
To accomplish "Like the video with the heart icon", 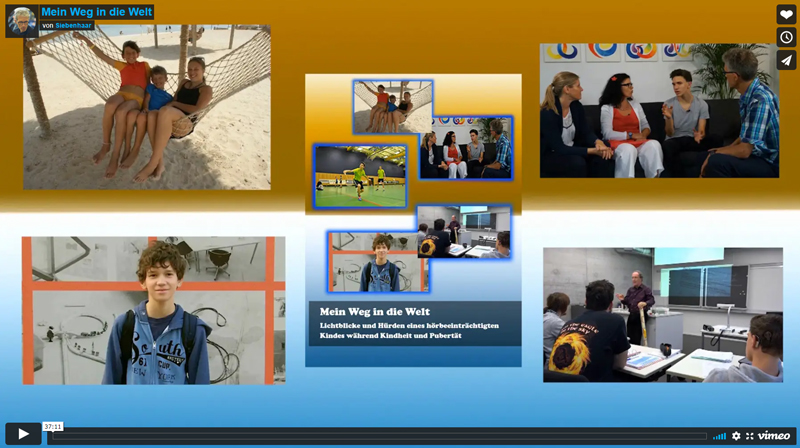I will tap(786, 15).
